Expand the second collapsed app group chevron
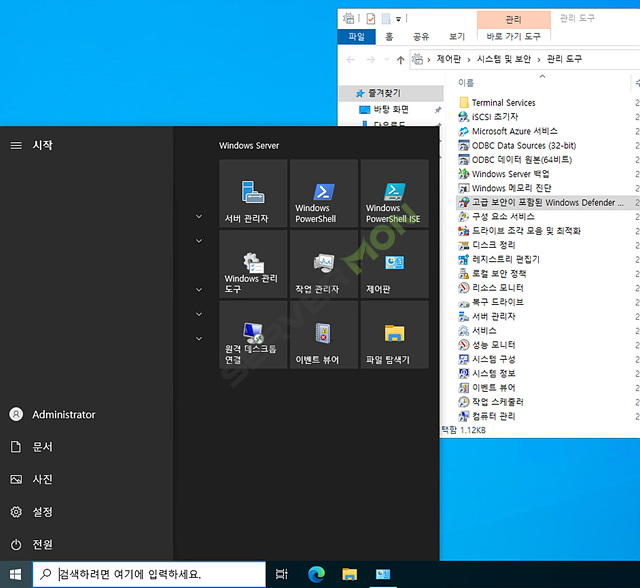Screen dimensions: 640x588 199,241
